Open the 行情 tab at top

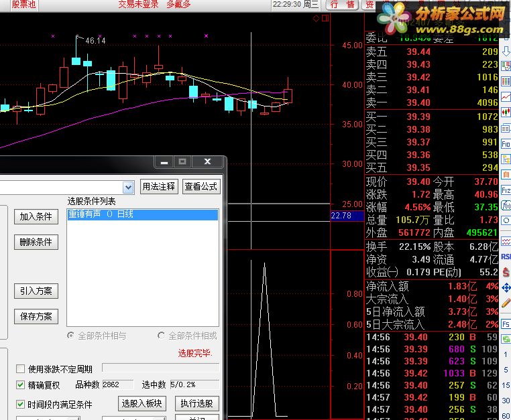click(342, 5)
